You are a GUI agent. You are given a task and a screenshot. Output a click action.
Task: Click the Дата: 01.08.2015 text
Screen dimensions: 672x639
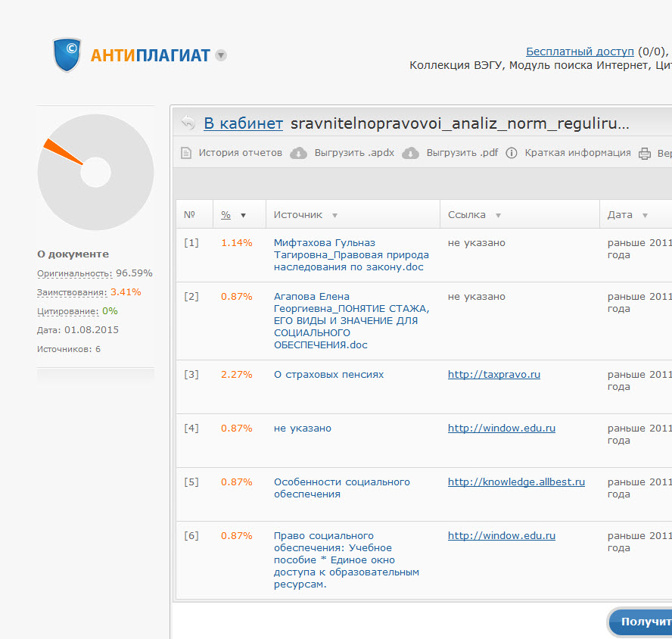click(x=78, y=330)
